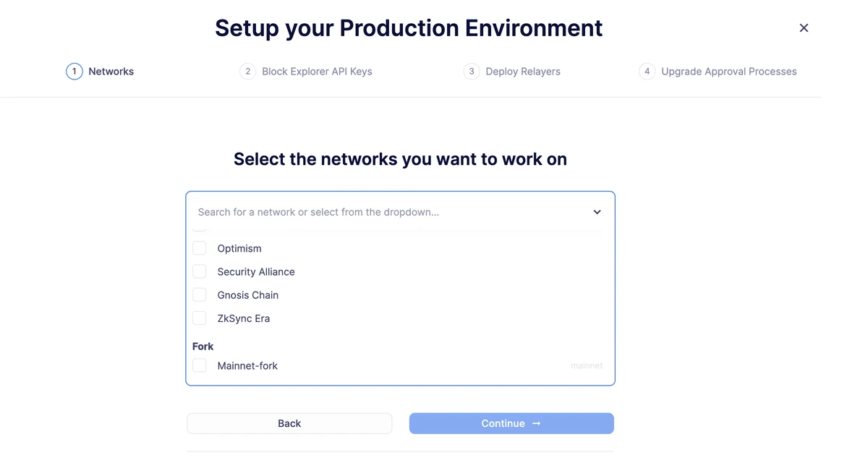The image size is (868, 463).
Task: Select the Networks step label
Action: pyautogui.click(x=111, y=72)
